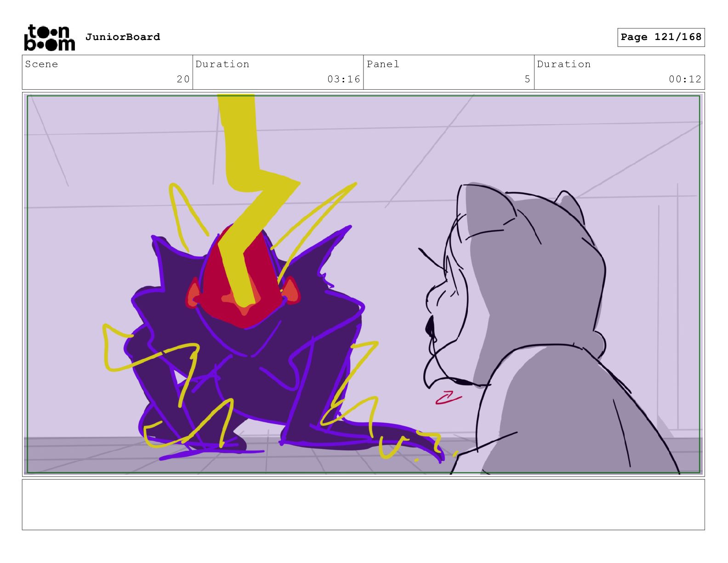Select panel number 5
The width and height of the screenshot is (728, 563).
click(528, 79)
